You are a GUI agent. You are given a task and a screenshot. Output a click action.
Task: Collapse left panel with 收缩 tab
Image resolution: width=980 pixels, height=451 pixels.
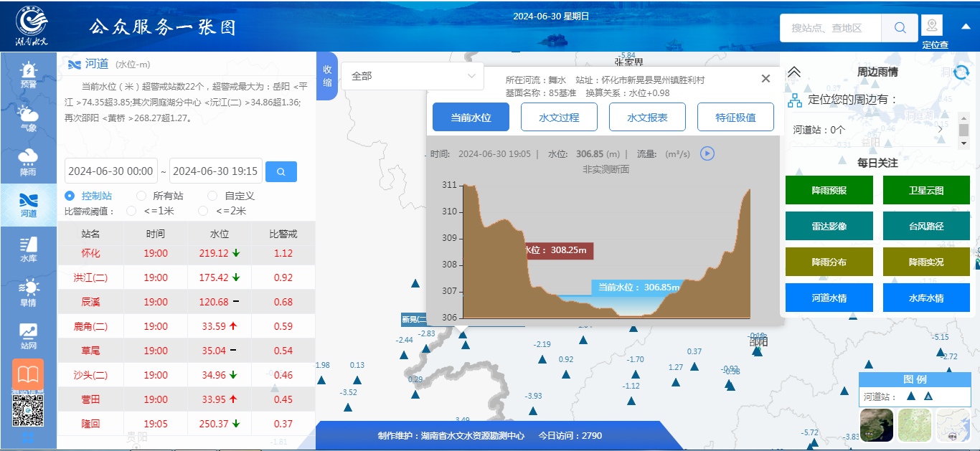[327, 76]
